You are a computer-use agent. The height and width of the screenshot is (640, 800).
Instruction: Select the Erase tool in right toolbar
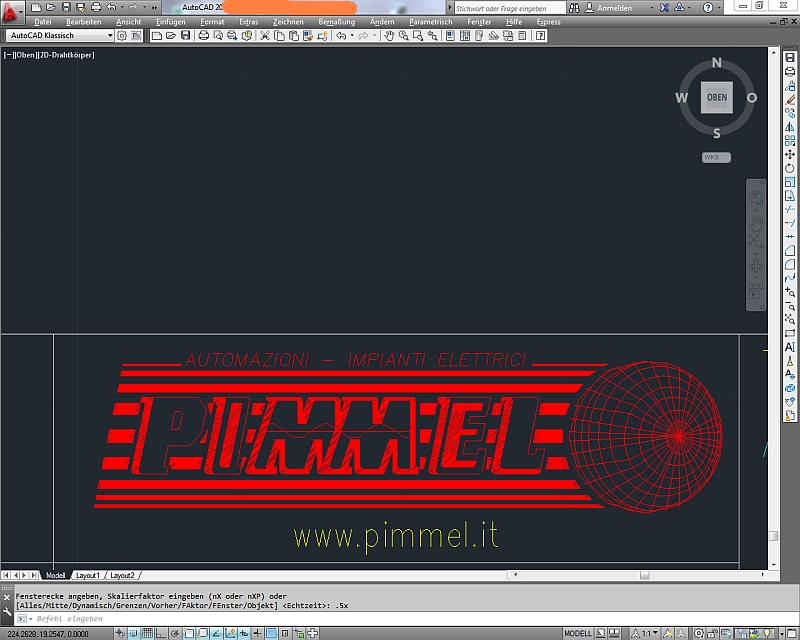pyautogui.click(x=790, y=99)
